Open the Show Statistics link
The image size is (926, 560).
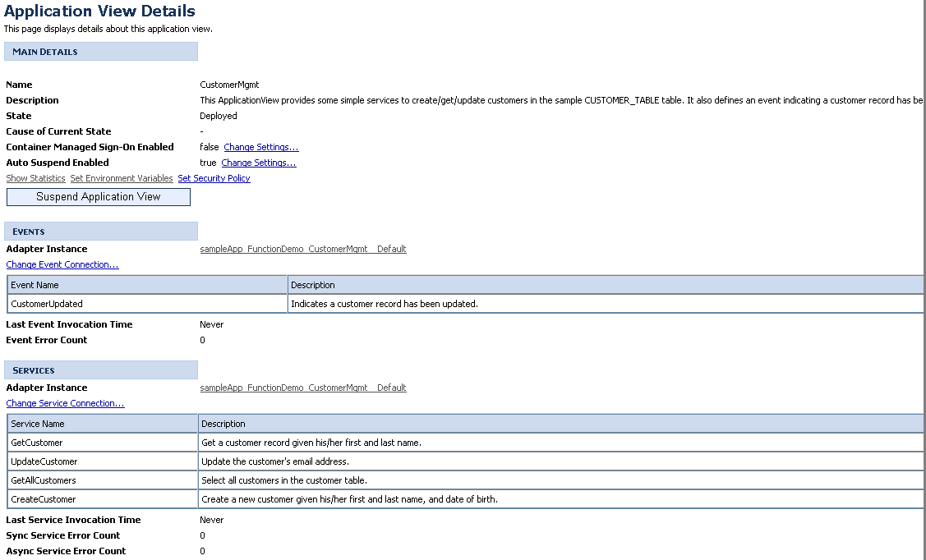pyautogui.click(x=35, y=178)
